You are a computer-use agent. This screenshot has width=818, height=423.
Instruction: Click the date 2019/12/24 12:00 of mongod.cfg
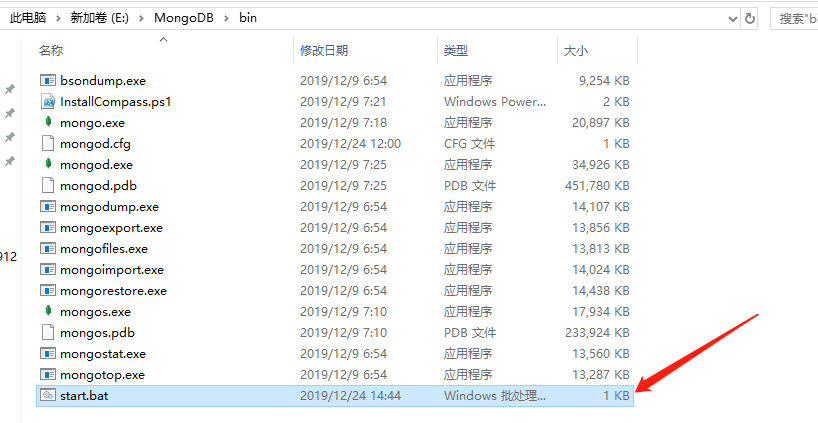click(x=351, y=143)
